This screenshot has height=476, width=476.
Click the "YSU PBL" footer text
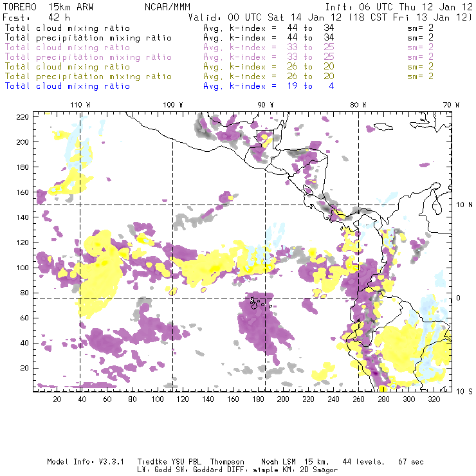click(x=186, y=462)
